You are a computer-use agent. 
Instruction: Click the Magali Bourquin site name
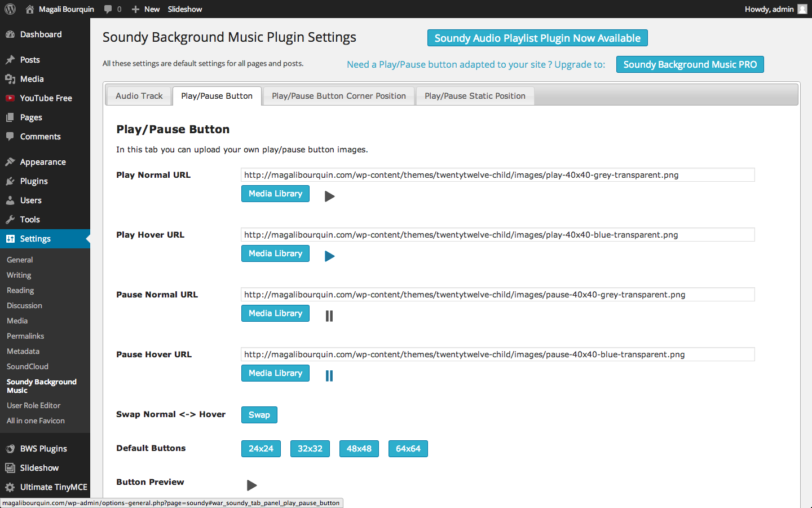67,9
